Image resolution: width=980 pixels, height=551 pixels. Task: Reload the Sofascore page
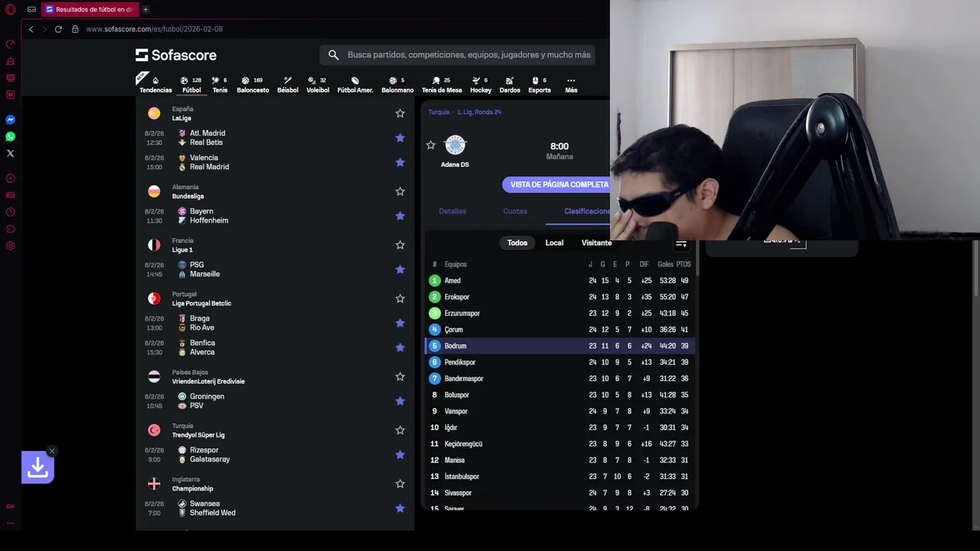[58, 29]
